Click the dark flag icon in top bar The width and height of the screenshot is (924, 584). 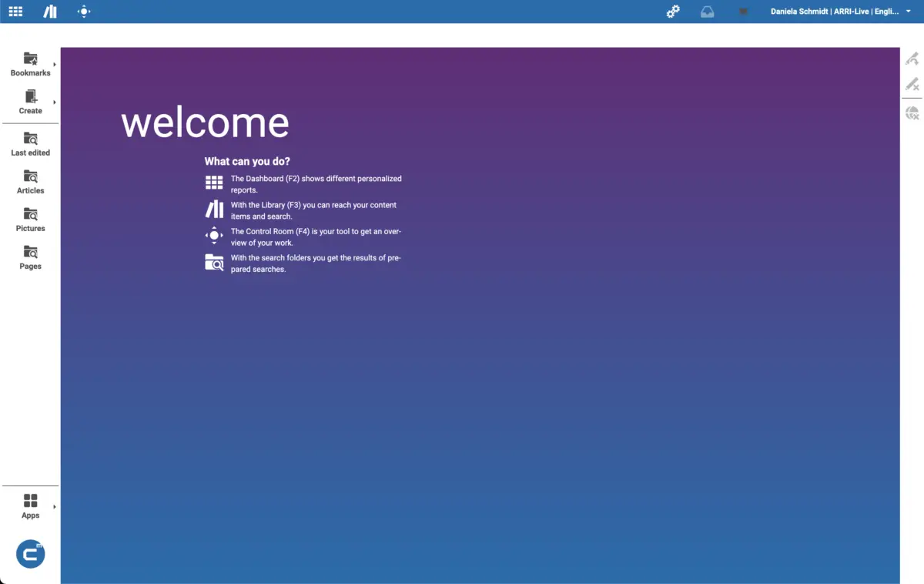pyautogui.click(x=743, y=12)
